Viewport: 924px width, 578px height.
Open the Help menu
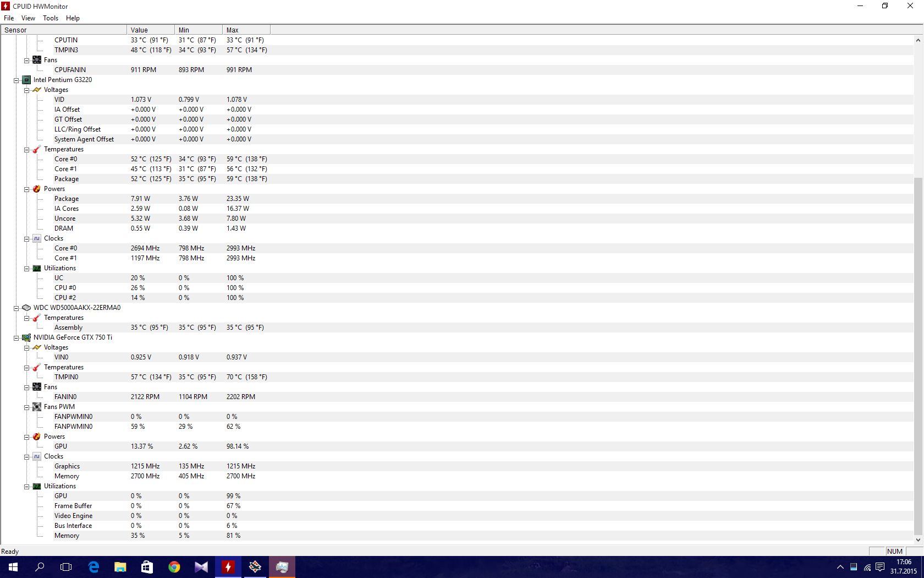pyautogui.click(x=73, y=18)
